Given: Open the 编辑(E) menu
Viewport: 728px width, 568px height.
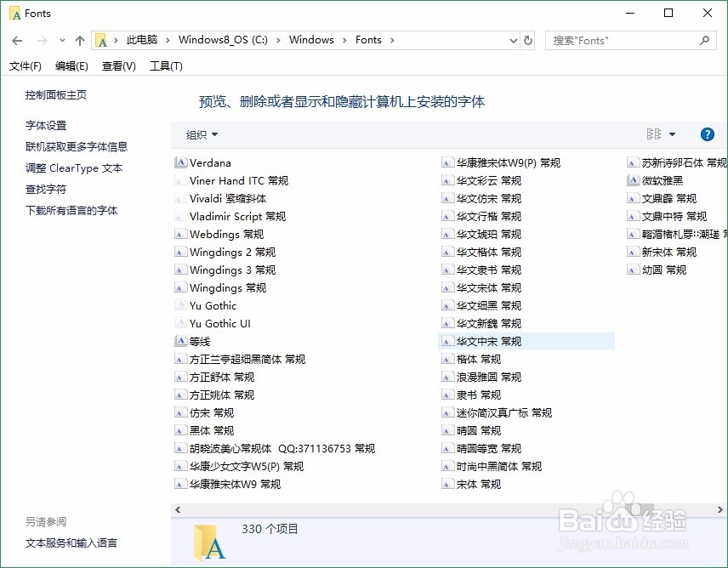Looking at the screenshot, I should (x=71, y=66).
